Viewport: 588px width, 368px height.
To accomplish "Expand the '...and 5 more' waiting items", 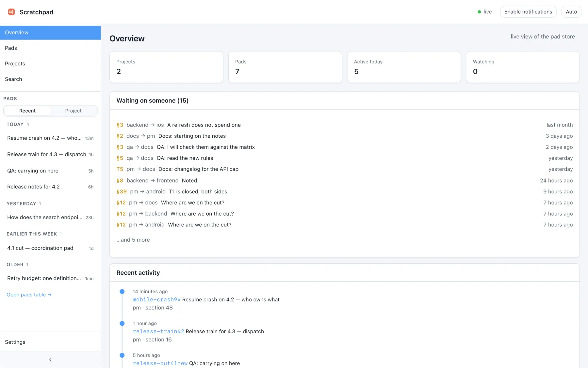I will (133, 240).
